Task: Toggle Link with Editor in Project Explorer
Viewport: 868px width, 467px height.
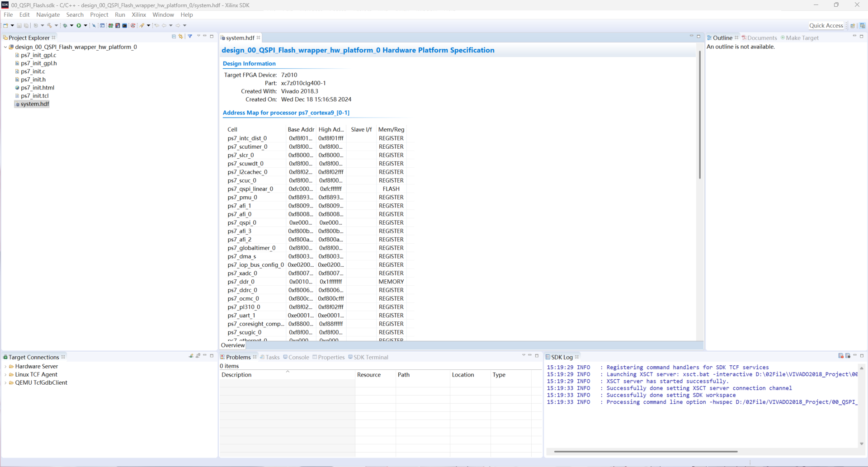Action: point(181,37)
